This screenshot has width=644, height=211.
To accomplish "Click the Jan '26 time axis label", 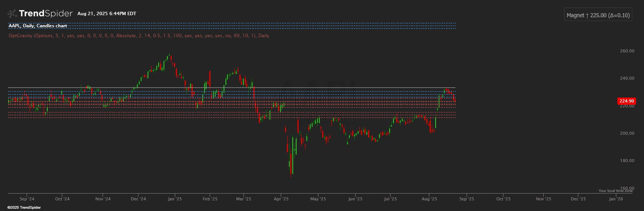I will click(x=616, y=199).
